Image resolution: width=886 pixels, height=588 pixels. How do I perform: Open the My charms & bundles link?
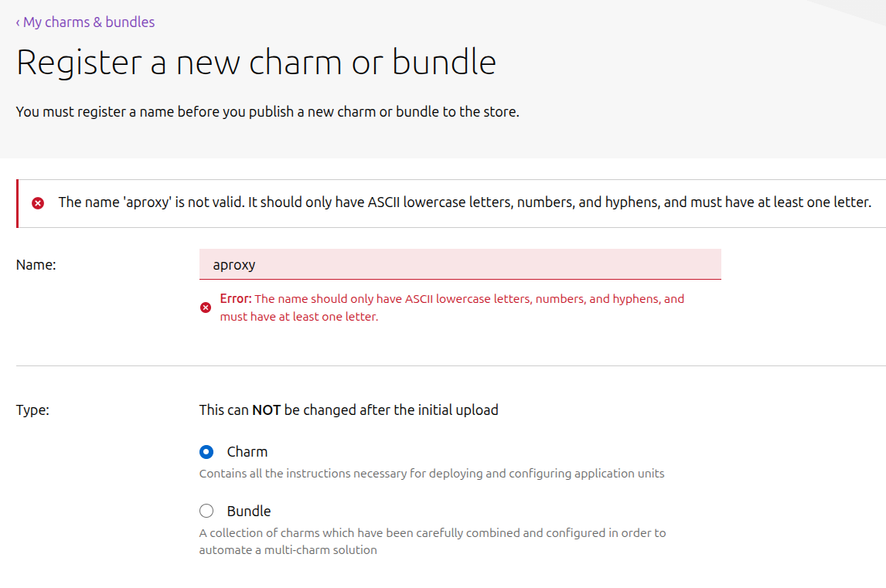88,22
